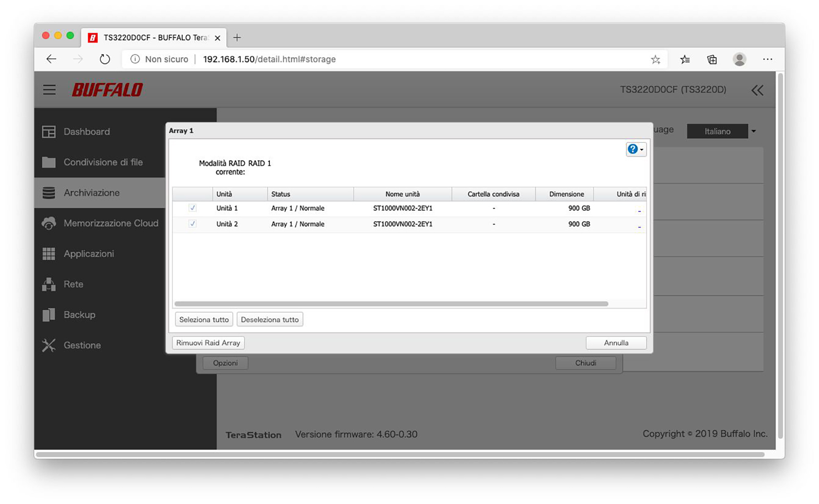Click the Gestione tools icon

[49, 345]
